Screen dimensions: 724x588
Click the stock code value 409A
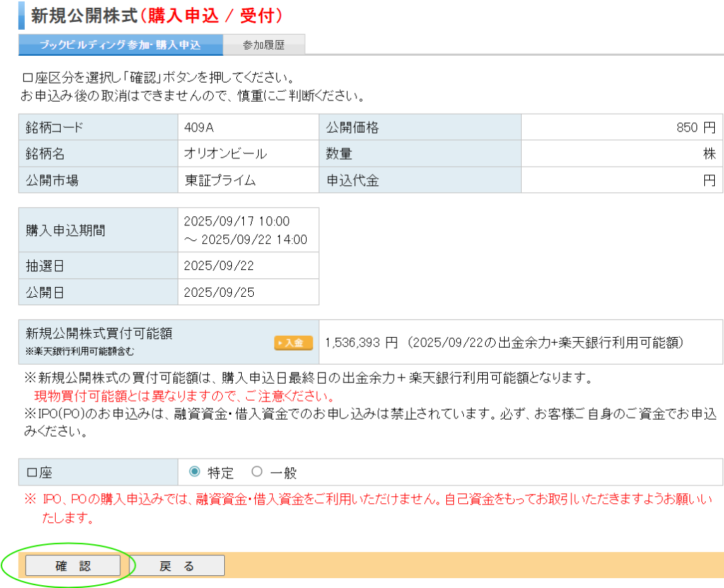[x=199, y=128]
